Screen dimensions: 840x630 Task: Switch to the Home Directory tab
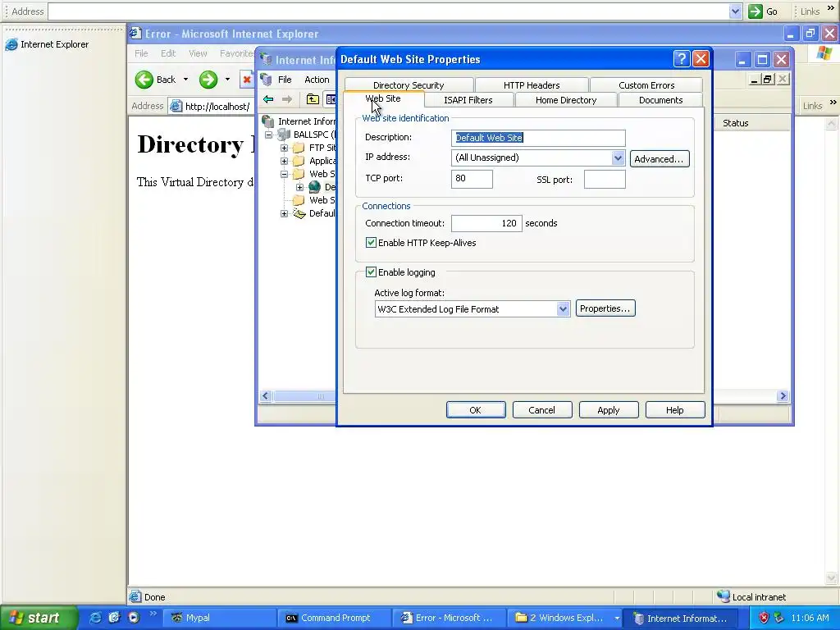[x=566, y=100]
